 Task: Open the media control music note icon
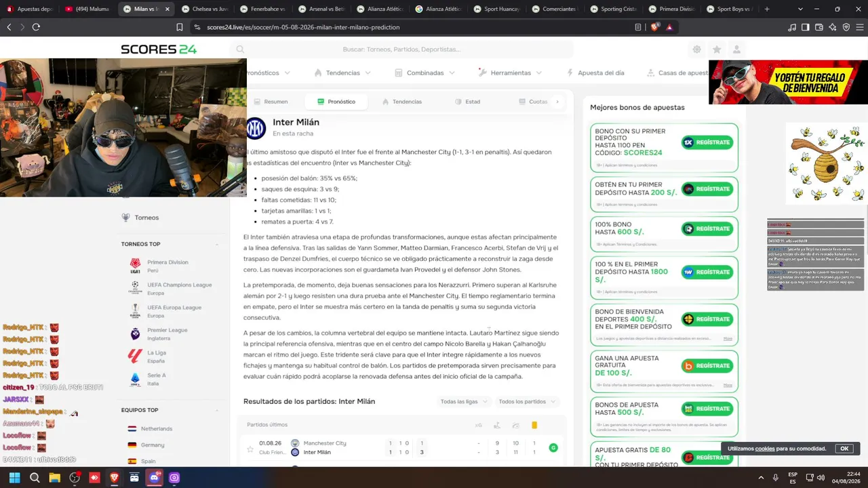point(792,27)
